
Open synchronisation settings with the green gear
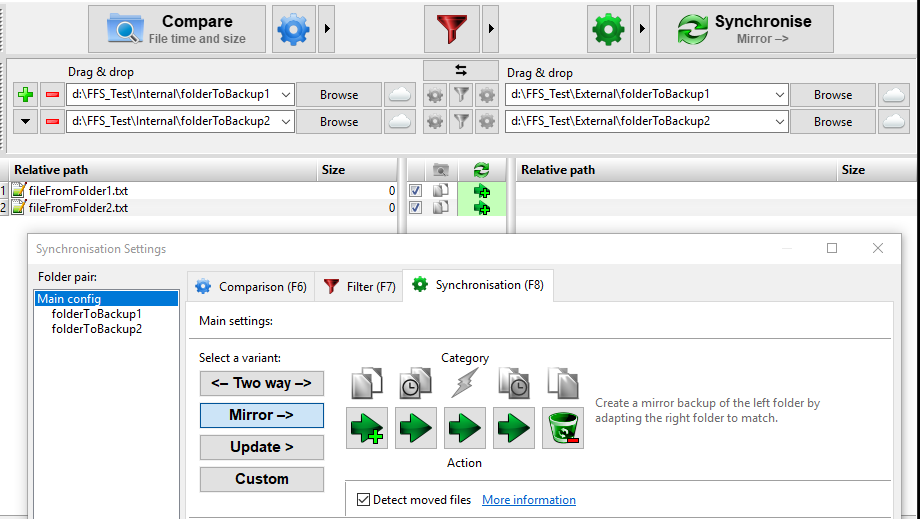click(608, 29)
